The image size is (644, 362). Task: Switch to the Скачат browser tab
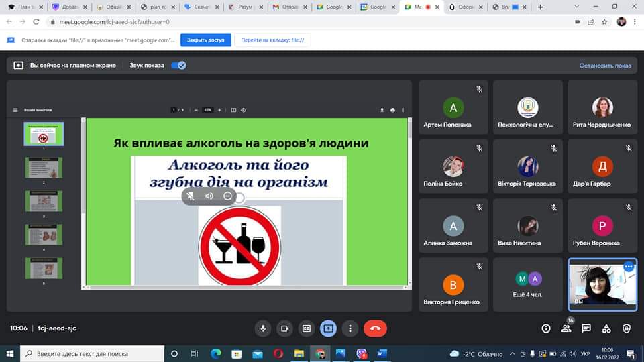pyautogui.click(x=202, y=7)
